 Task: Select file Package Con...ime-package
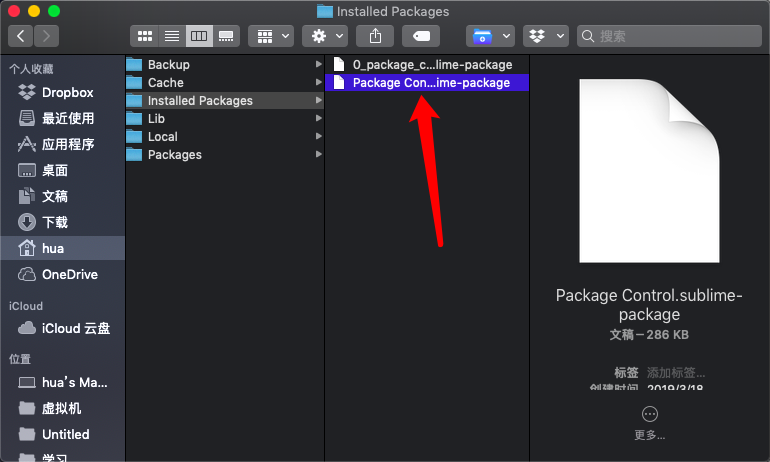pos(427,82)
